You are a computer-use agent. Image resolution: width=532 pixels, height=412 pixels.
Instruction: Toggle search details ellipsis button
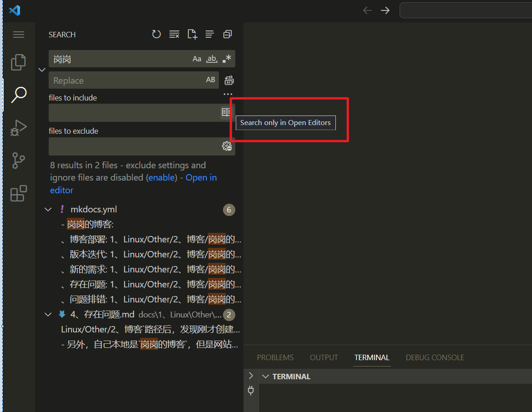pyautogui.click(x=228, y=94)
